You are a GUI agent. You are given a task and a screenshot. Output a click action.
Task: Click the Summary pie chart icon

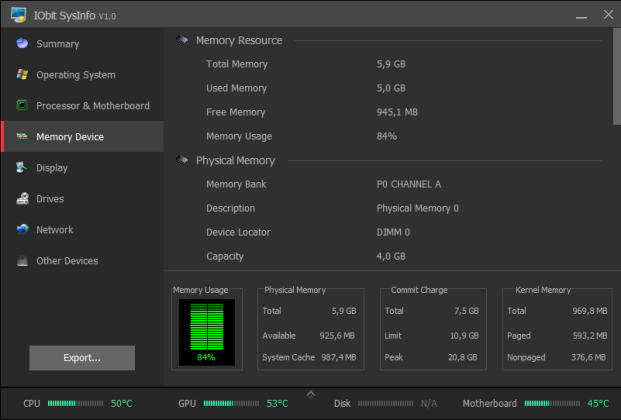click(x=22, y=43)
